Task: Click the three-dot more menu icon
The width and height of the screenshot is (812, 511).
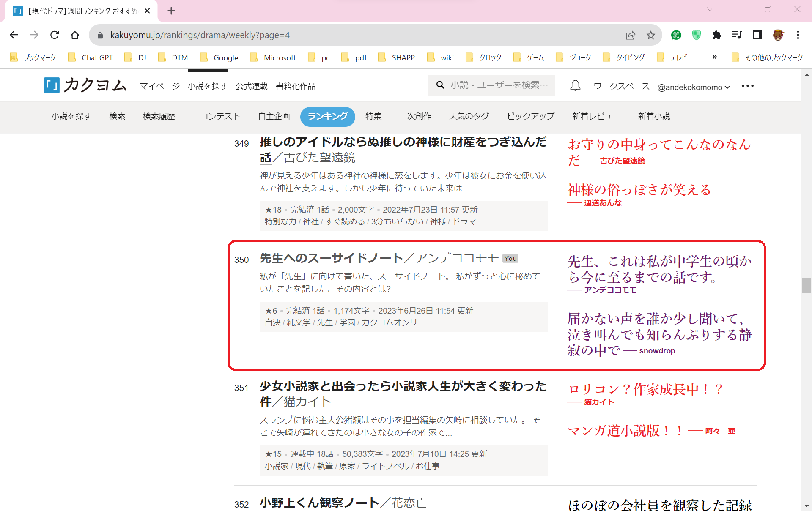Action: 747,86
